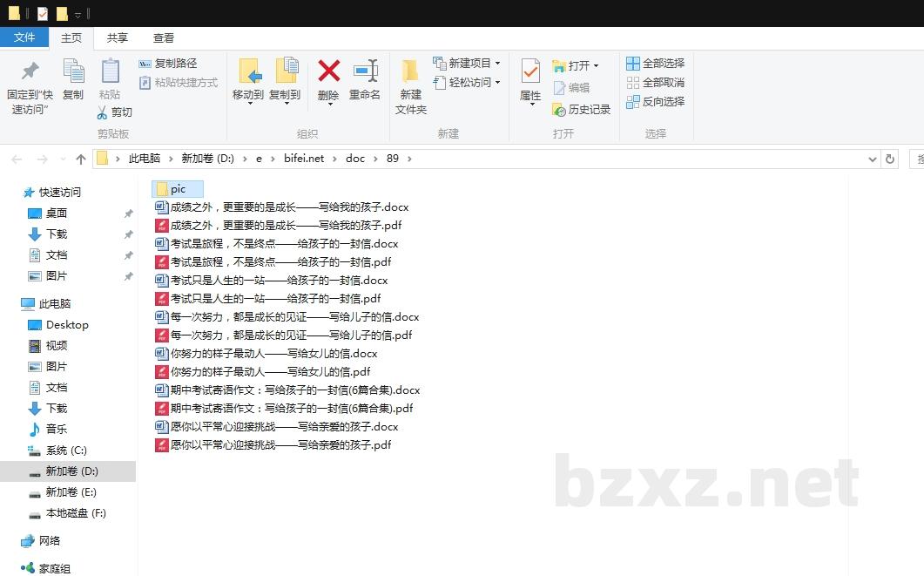The height and width of the screenshot is (576, 924).
Task: Select Local Disk (F:) in navigation pane
Action: [76, 513]
